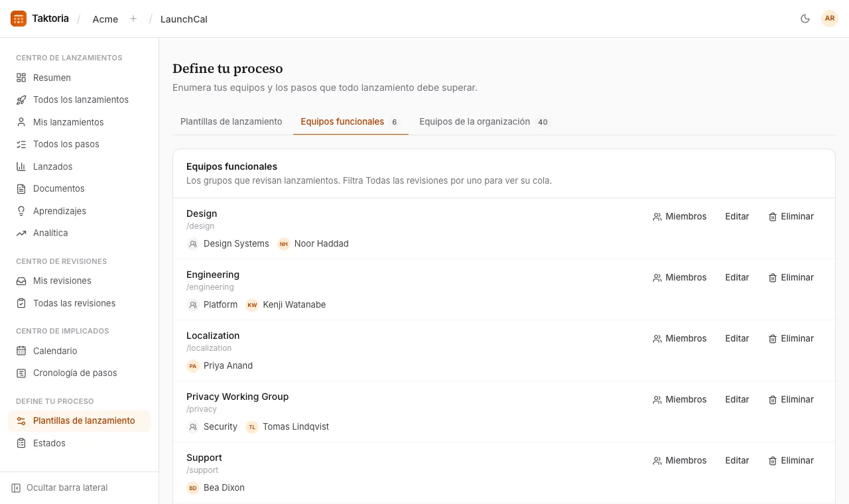Toggle dark mode moon icon

805,19
